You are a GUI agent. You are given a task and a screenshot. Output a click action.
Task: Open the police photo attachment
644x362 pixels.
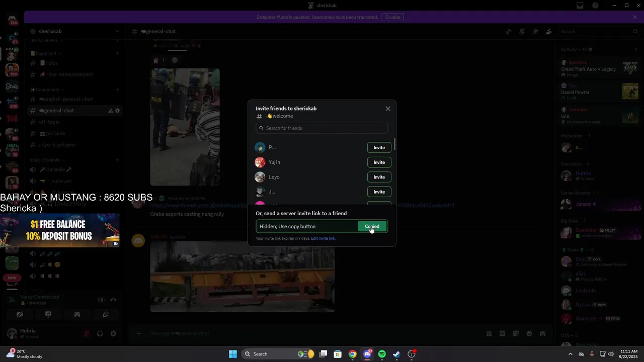pyautogui.click(x=185, y=127)
